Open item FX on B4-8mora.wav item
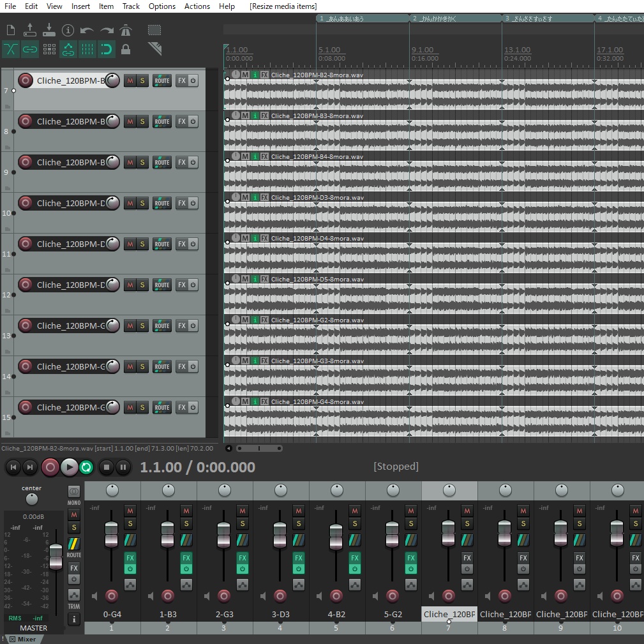The width and height of the screenshot is (644, 644). [x=264, y=156]
